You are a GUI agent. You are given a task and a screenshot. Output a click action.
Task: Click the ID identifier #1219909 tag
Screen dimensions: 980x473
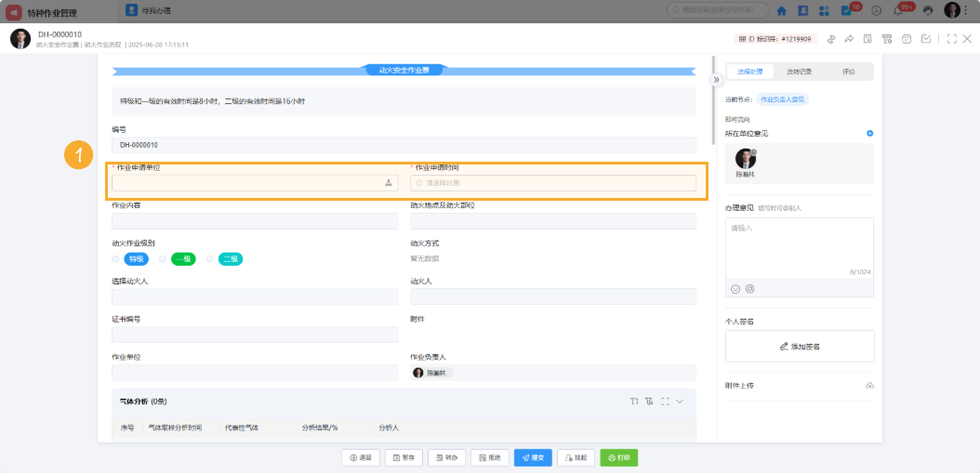tap(775, 39)
